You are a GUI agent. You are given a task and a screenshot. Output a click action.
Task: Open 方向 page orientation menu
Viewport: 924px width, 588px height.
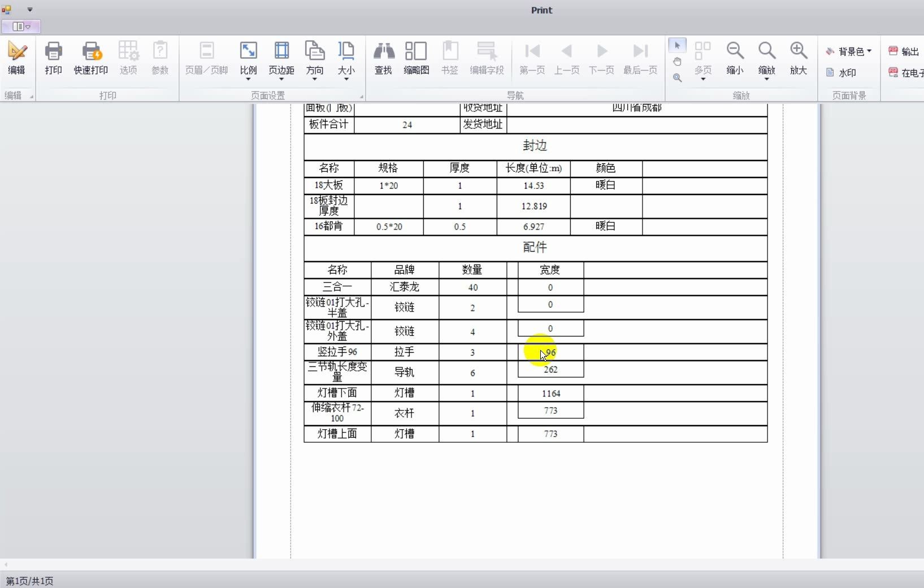pyautogui.click(x=314, y=60)
